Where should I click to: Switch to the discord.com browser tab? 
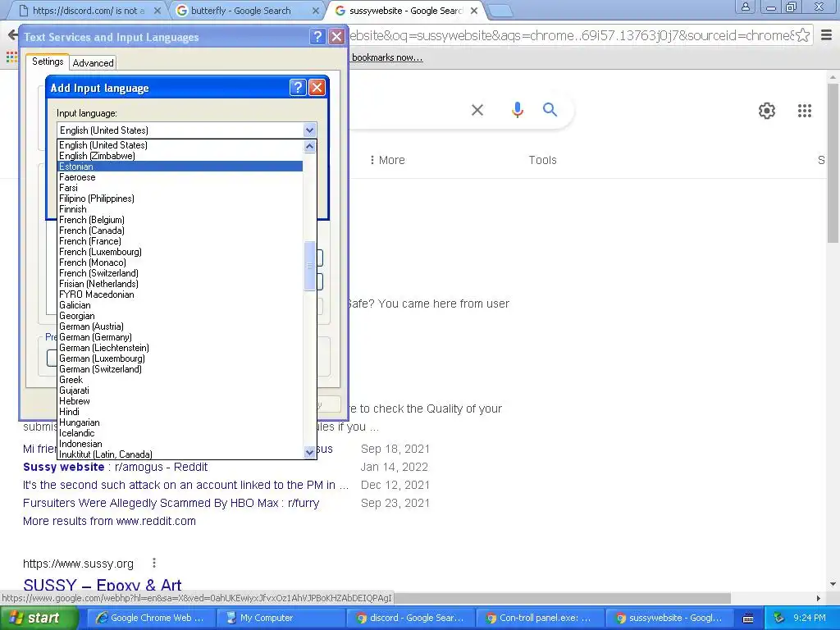(x=89, y=11)
